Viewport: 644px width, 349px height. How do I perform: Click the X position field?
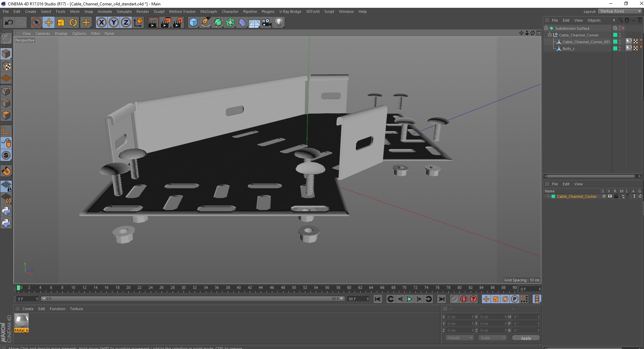coord(459,317)
